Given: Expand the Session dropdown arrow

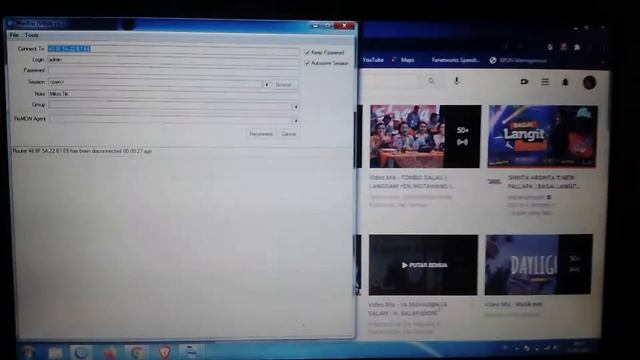Looking at the screenshot, I should 266,84.
